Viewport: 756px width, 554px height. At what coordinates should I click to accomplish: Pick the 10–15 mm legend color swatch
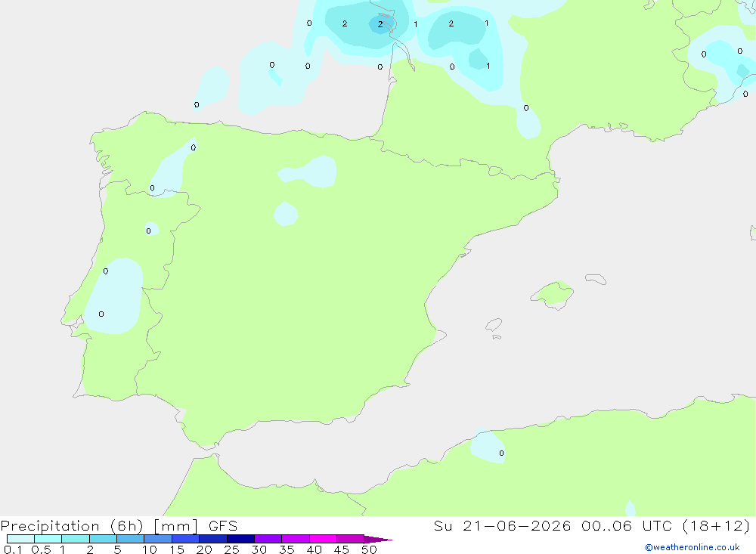click(158, 539)
